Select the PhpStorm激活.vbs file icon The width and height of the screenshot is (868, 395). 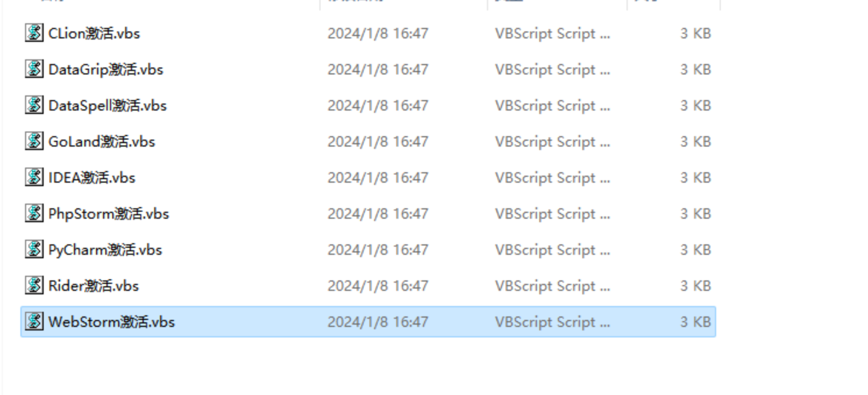coord(34,213)
